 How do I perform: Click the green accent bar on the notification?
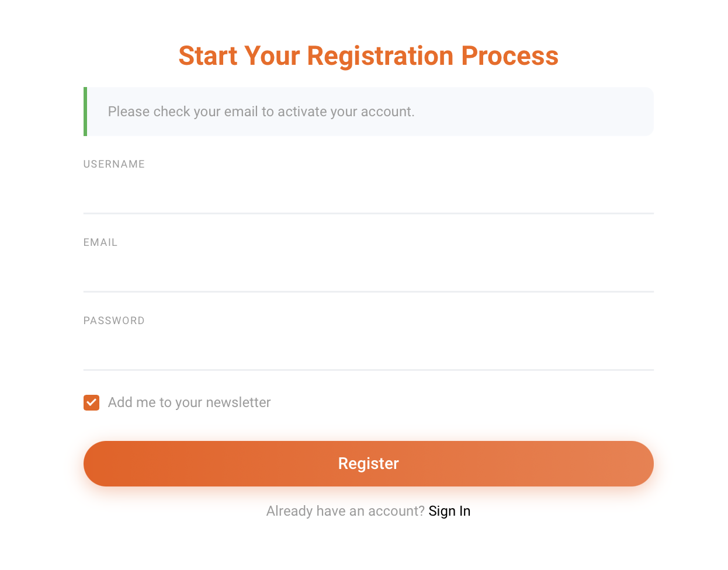tap(84, 112)
